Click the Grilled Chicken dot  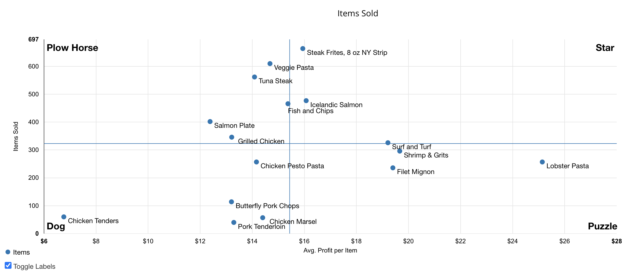[232, 137]
